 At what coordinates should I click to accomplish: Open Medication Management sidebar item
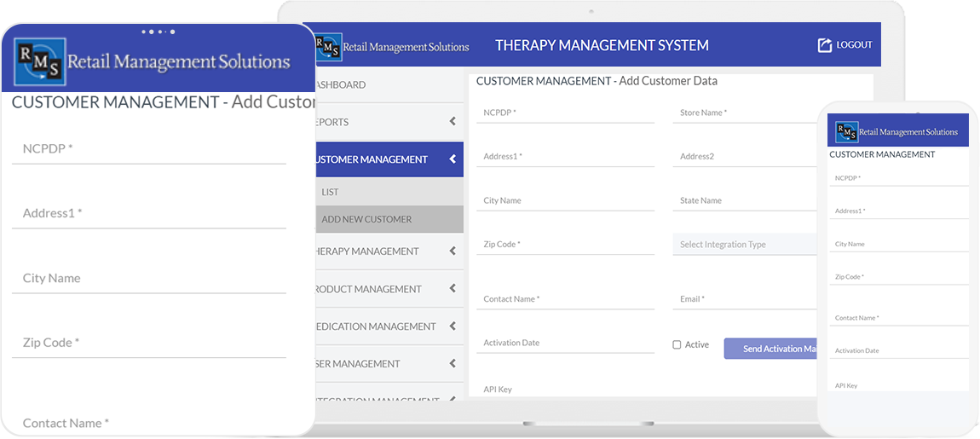(389, 326)
